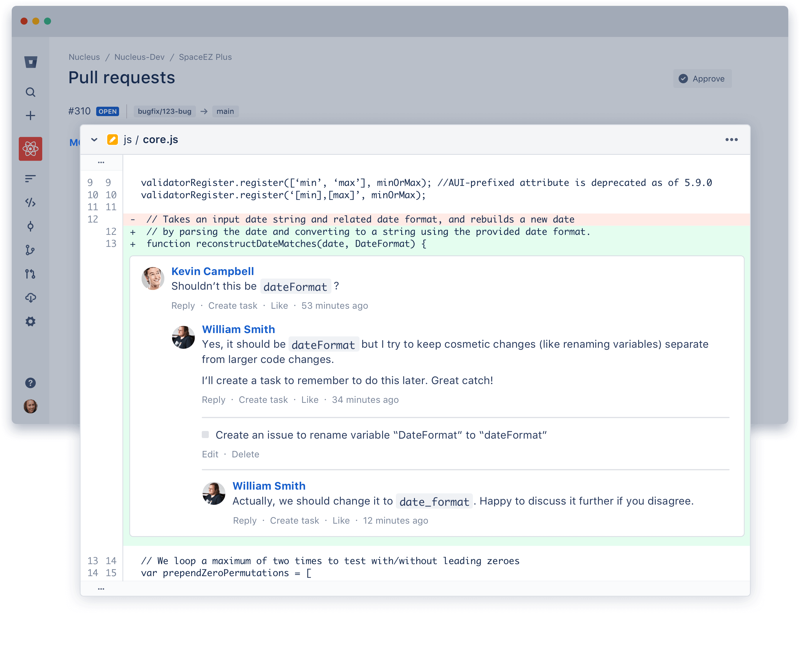Viewport: 800px width, 672px height.
Task: Open the Nucleus-Dev breadcrumb link
Action: click(139, 57)
